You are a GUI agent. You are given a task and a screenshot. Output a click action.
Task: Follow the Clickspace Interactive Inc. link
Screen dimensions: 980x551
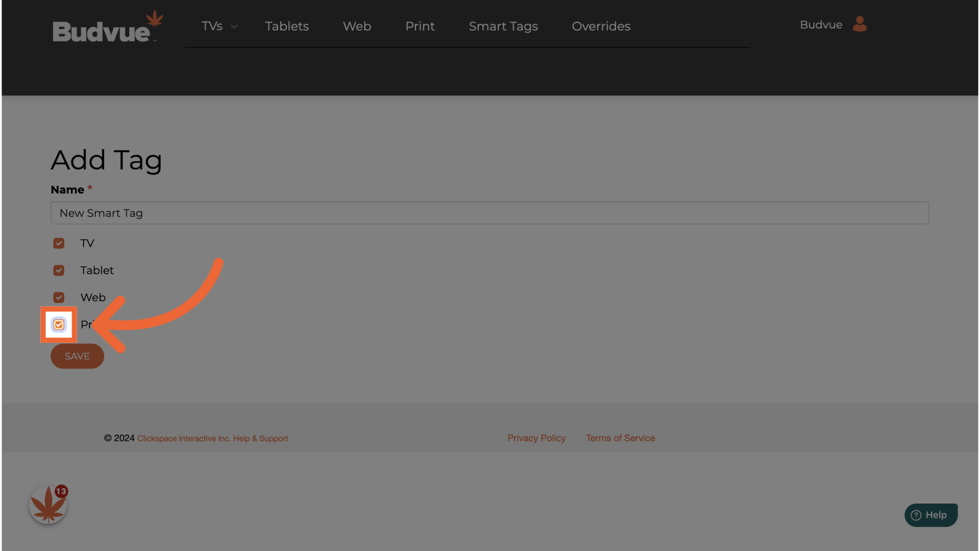tap(183, 438)
